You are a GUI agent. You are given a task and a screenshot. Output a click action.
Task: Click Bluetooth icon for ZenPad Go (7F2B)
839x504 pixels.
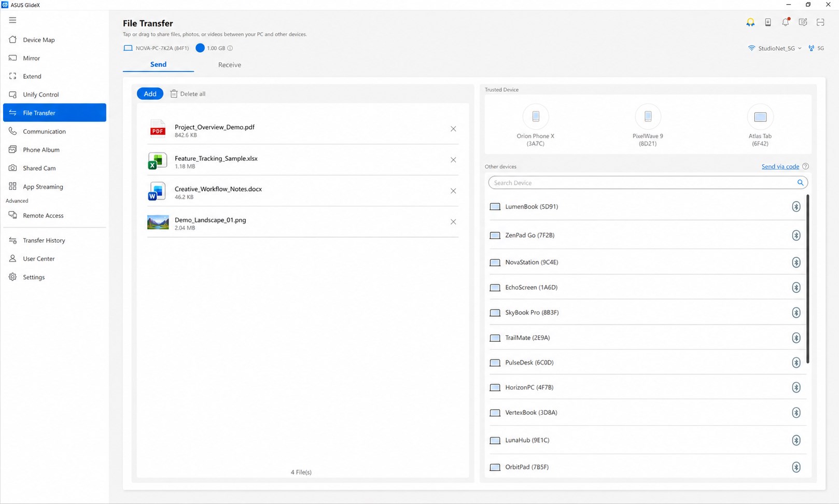[x=796, y=235]
